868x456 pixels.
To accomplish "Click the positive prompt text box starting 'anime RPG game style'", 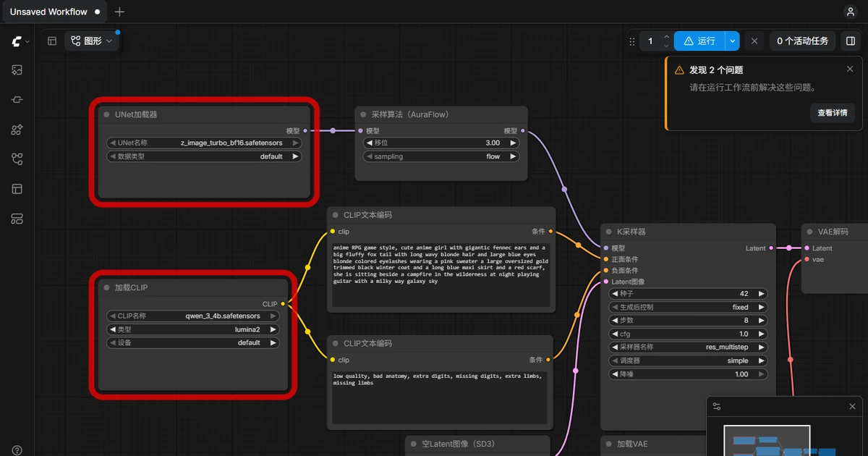I will (441, 274).
